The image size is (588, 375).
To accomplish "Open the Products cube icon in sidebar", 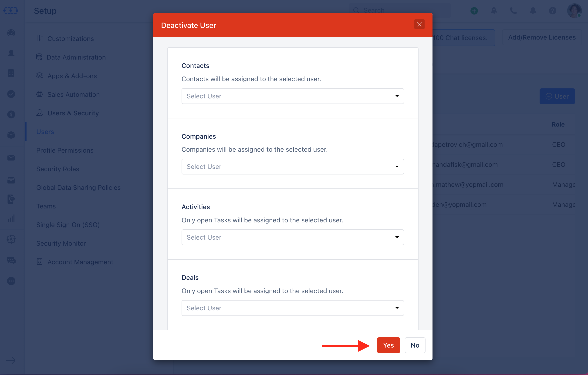I will (11, 135).
